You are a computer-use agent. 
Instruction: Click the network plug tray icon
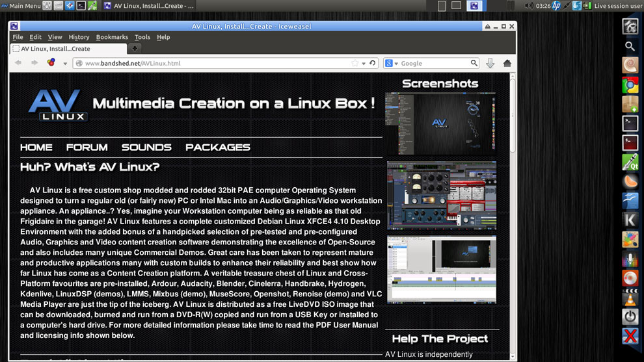[x=567, y=6]
